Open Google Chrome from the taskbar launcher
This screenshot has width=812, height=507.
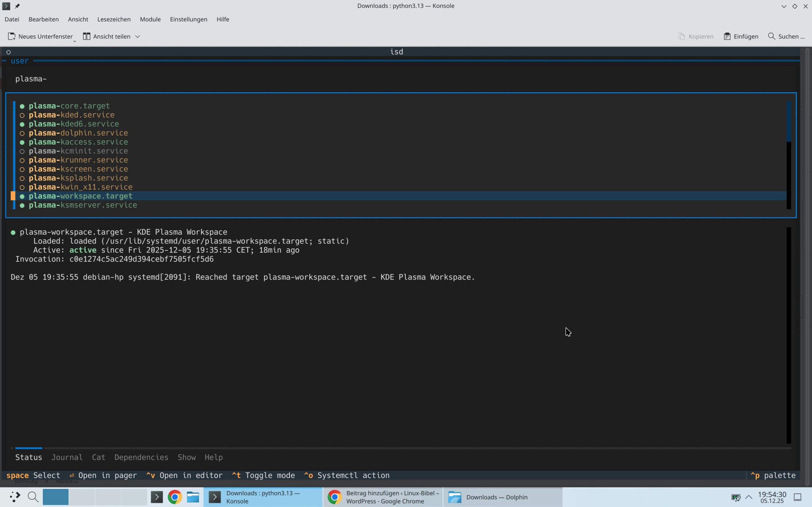point(175,497)
